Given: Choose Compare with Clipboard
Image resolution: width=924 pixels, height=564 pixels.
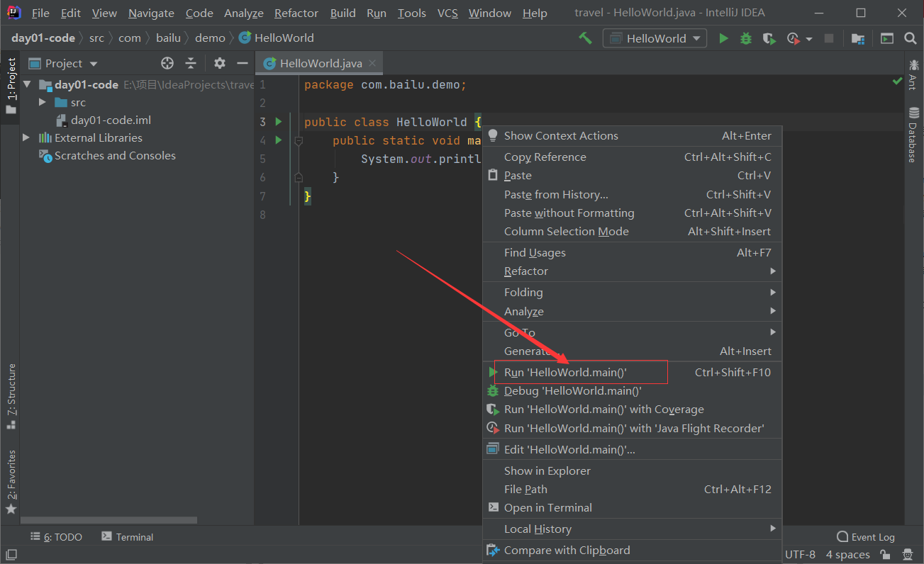Looking at the screenshot, I should [632, 550].
